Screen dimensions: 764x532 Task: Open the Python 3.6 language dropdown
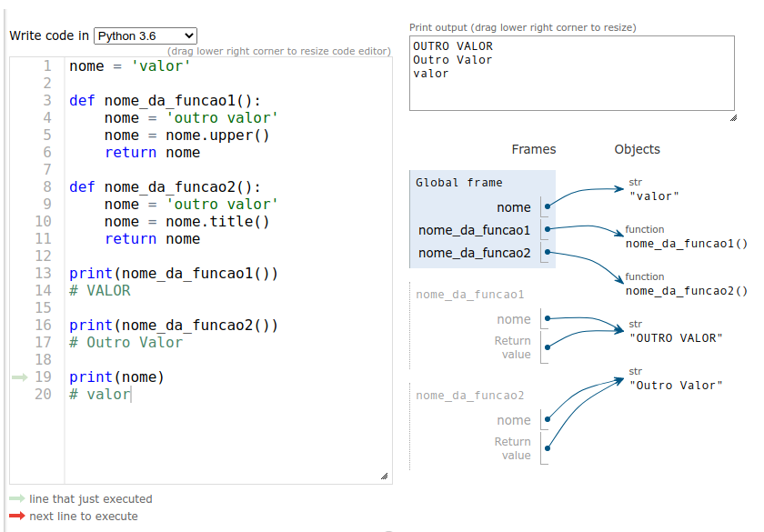point(146,35)
